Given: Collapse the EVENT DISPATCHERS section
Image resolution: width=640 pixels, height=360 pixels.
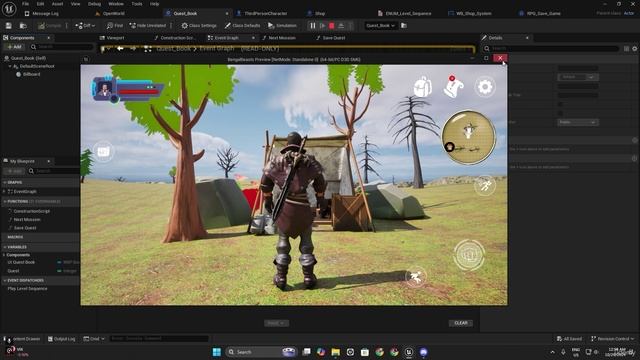Looking at the screenshot, I should point(4,280).
